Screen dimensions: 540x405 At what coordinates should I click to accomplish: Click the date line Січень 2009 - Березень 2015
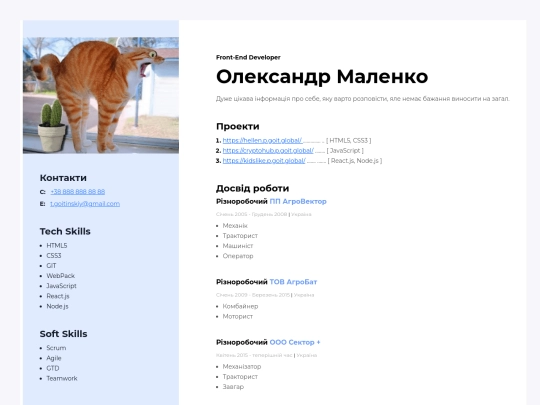point(253,295)
